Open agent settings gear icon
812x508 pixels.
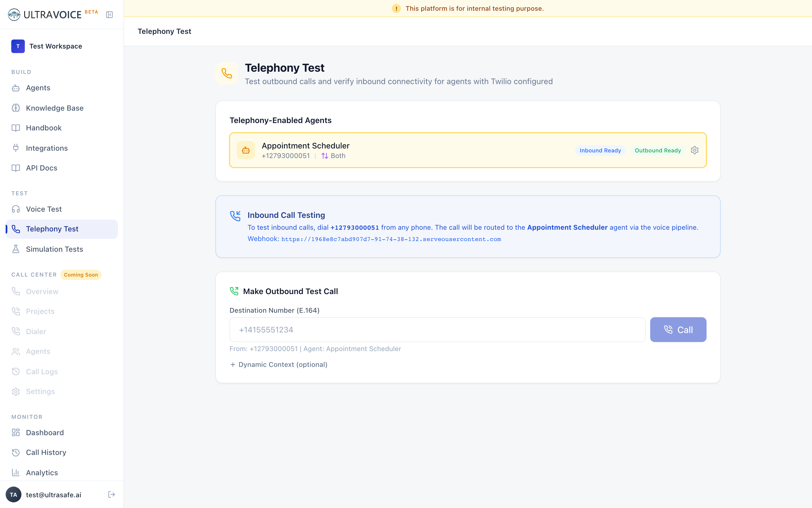(x=694, y=150)
